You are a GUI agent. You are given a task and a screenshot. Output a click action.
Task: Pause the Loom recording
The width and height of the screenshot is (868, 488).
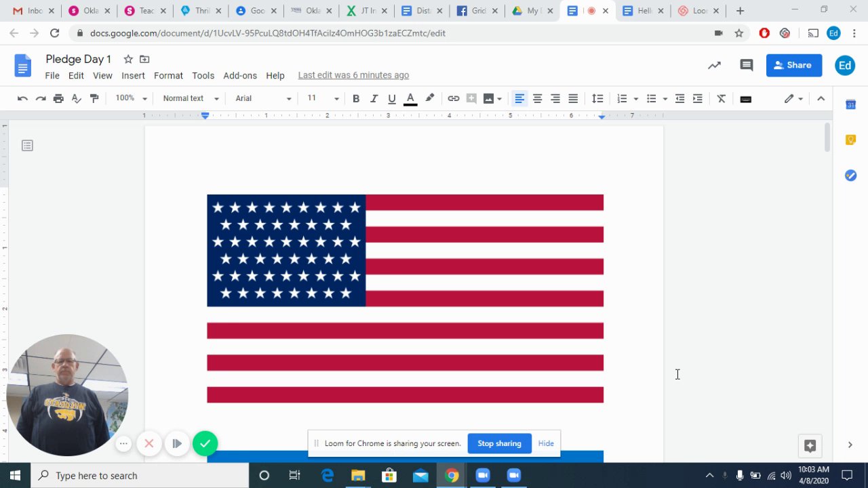point(176,444)
